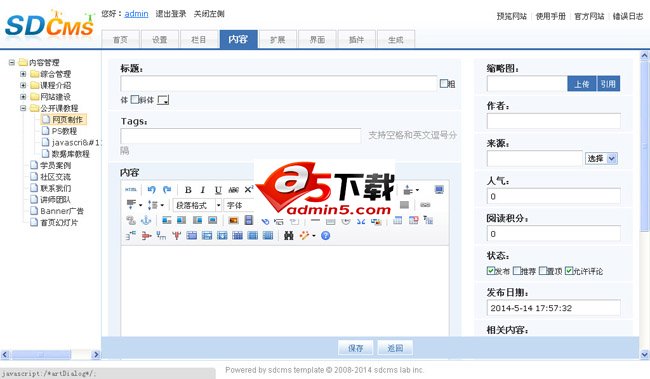The height and width of the screenshot is (379, 650).
Task: Run auto-format magic wand icon
Action: point(305,236)
